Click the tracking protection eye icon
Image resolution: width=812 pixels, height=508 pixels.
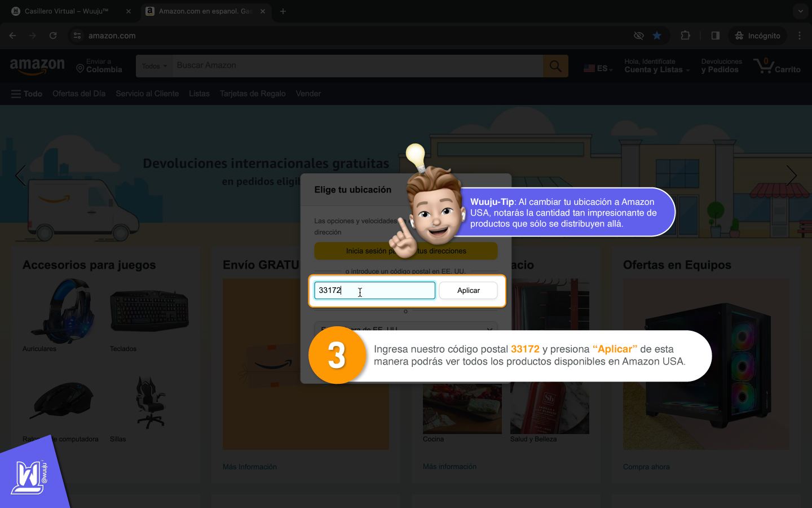638,36
